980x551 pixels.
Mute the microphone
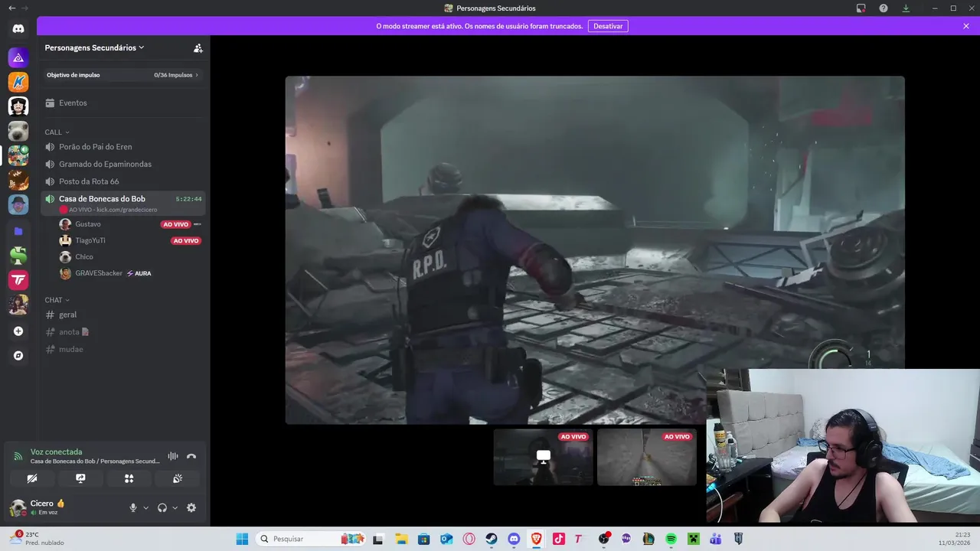point(133,507)
